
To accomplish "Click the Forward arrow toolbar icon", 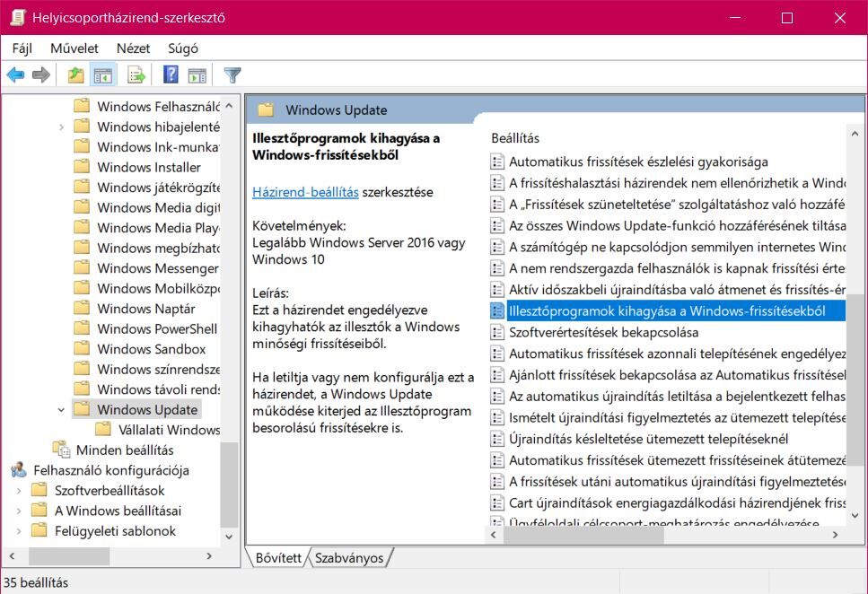I will click(x=41, y=74).
